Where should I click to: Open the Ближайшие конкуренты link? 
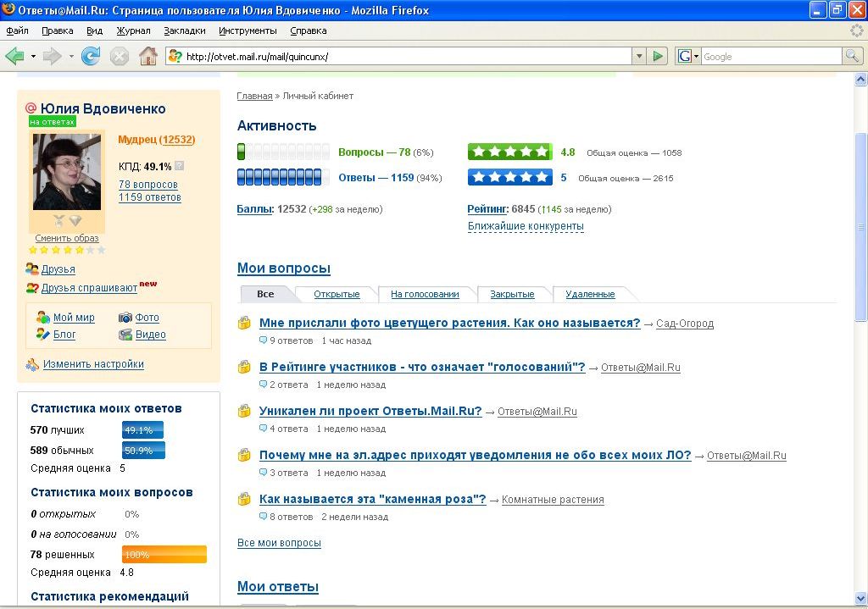pyautogui.click(x=526, y=226)
